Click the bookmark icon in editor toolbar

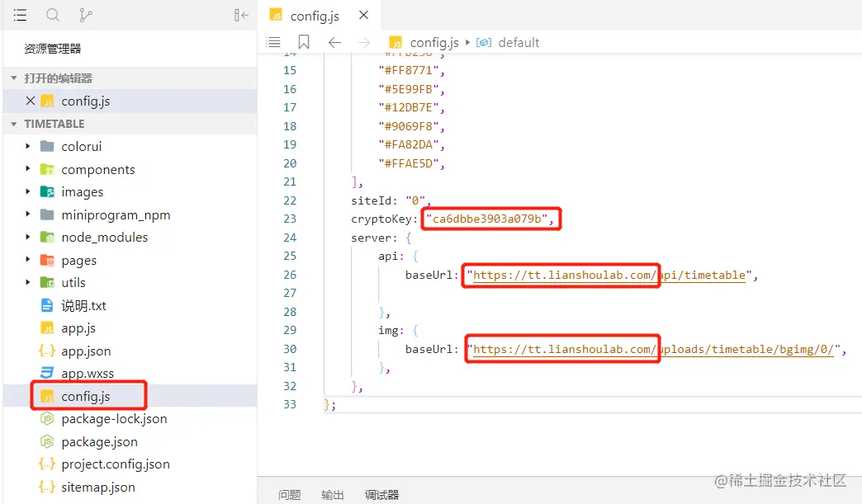click(304, 42)
